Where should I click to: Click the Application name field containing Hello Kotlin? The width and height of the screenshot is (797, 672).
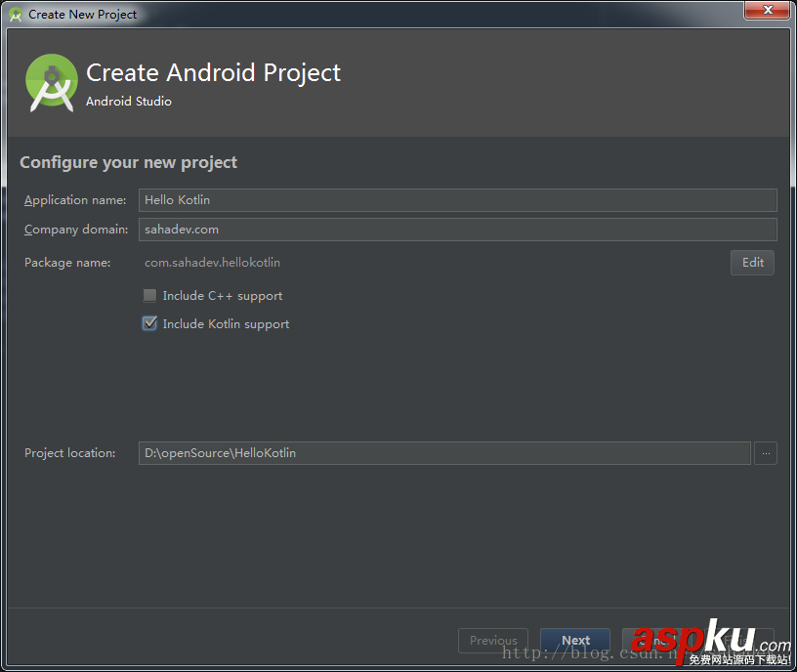457,200
